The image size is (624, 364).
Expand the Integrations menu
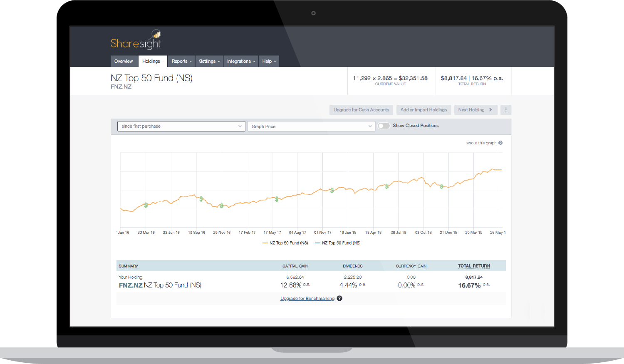(241, 61)
